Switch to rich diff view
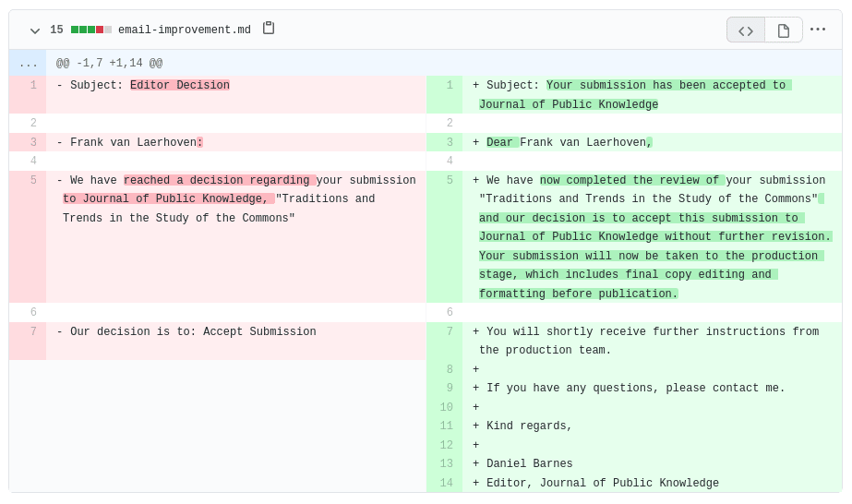Screen dimensions: 852x504 [784, 30]
